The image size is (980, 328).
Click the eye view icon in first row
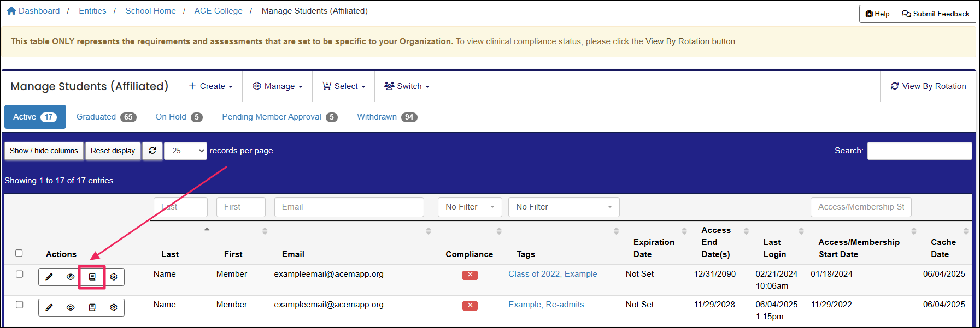71,277
